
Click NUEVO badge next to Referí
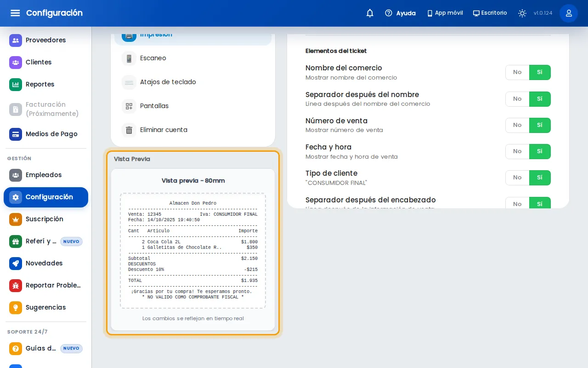click(71, 241)
